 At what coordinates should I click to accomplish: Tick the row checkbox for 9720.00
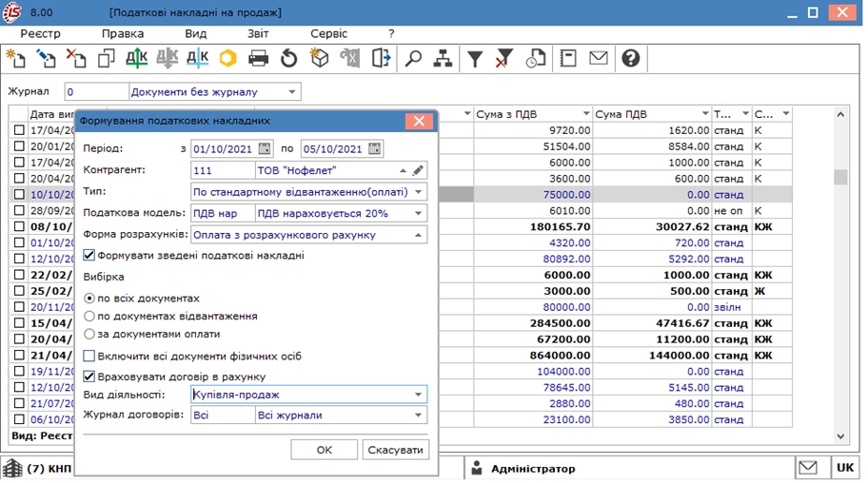[x=19, y=130]
